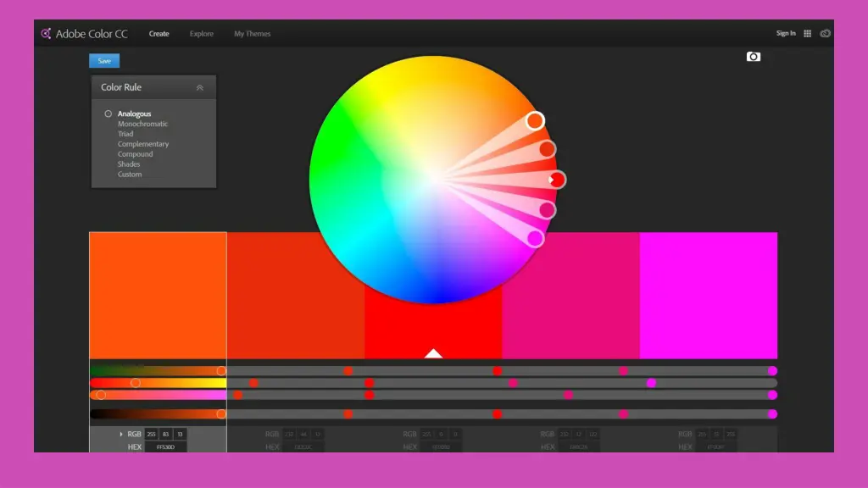Viewport: 868px width, 488px height.
Task: Select the orange marker on color wheel
Action: coord(535,121)
